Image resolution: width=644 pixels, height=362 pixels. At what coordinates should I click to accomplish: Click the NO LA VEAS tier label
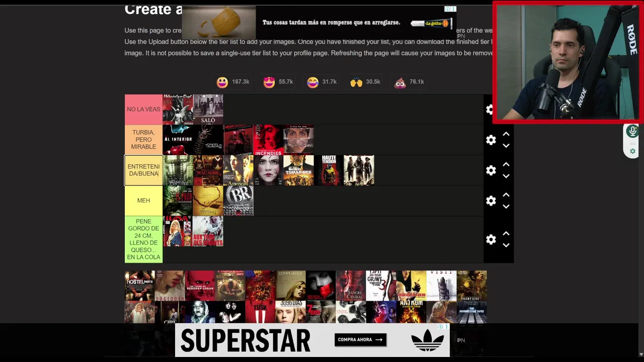[143, 109]
